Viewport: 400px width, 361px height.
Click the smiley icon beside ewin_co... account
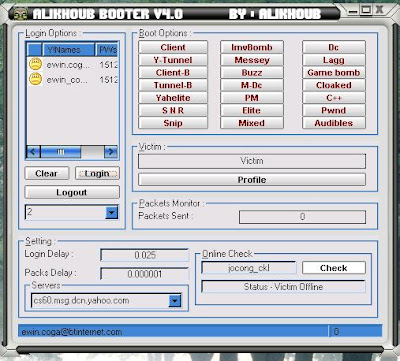[35, 79]
